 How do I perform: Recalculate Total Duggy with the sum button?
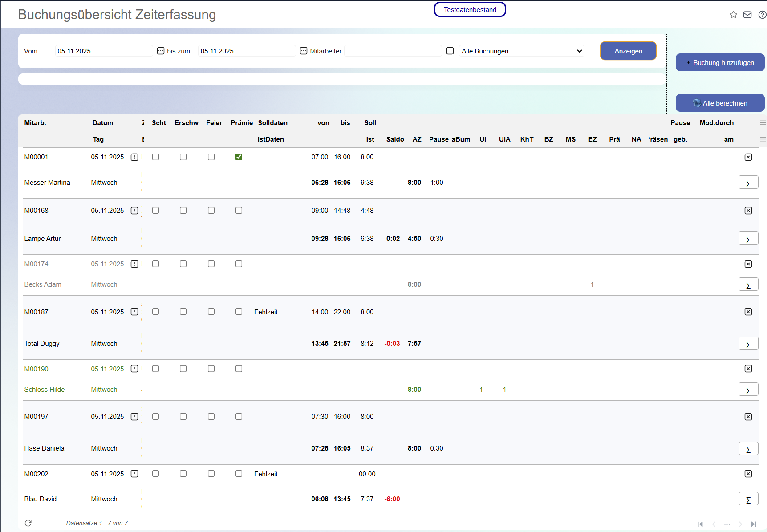[748, 344]
